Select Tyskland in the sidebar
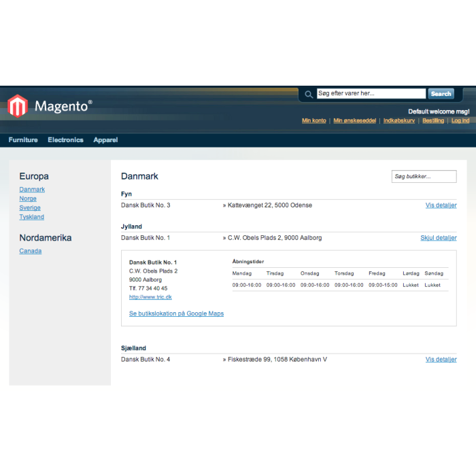 click(x=31, y=217)
